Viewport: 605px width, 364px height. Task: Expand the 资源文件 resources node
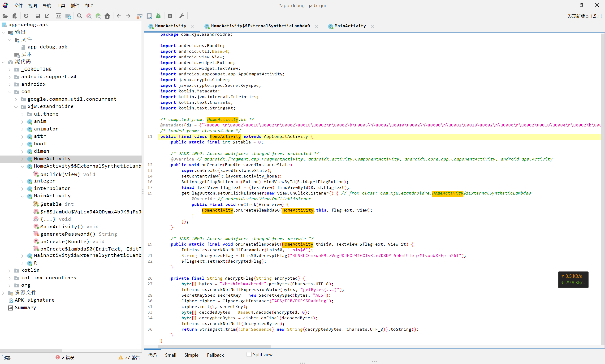3,293
